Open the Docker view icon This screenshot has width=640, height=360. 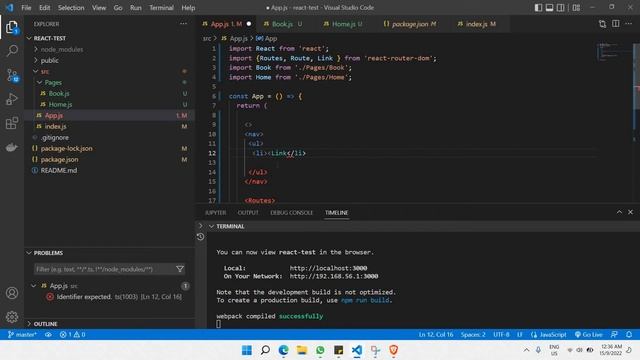(12, 147)
